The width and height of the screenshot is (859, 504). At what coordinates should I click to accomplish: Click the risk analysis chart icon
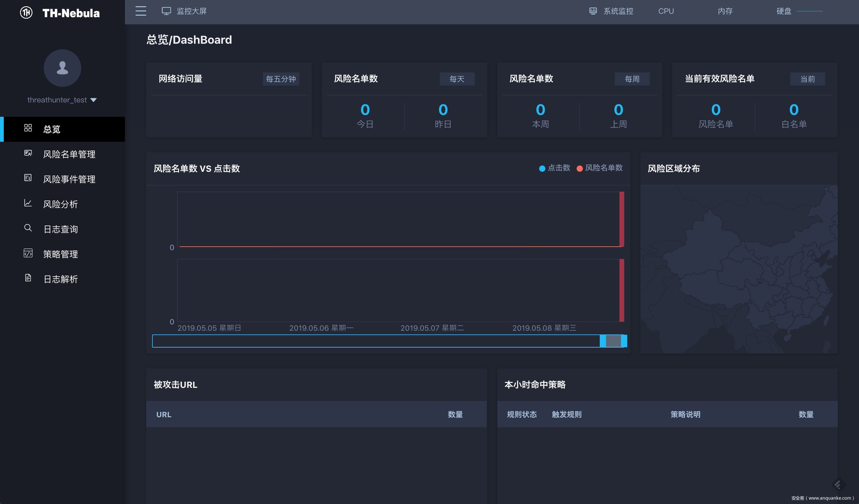28,203
